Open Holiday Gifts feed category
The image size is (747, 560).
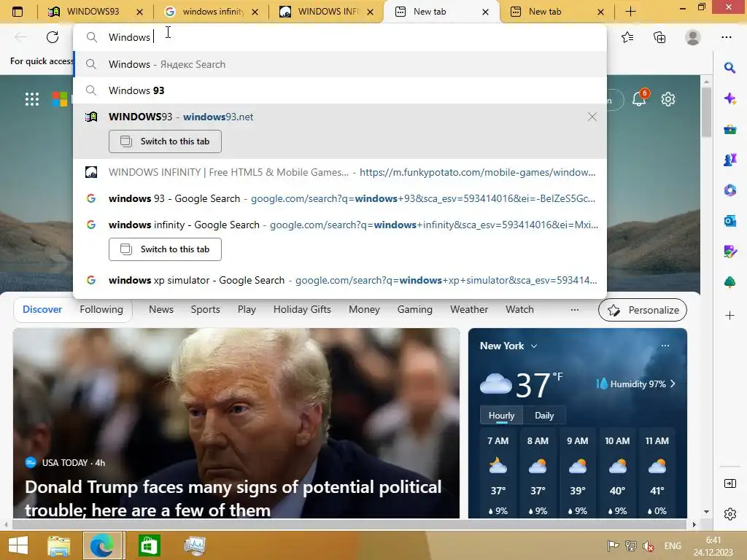tap(302, 309)
